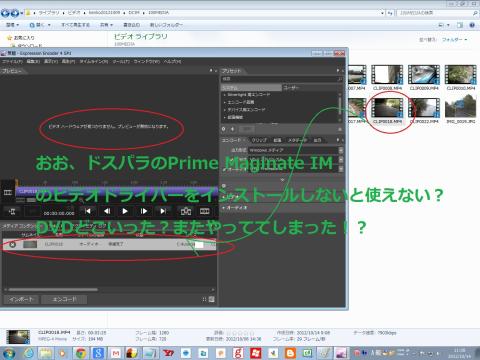Screen dimensions: 480x360
Task: Open the Tools menu in Expression Encoder
Action: (121, 62)
